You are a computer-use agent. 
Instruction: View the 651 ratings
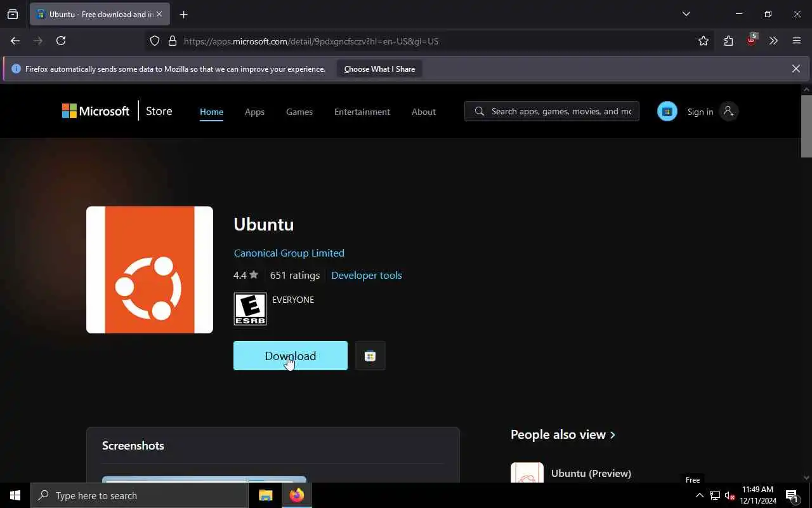point(294,275)
